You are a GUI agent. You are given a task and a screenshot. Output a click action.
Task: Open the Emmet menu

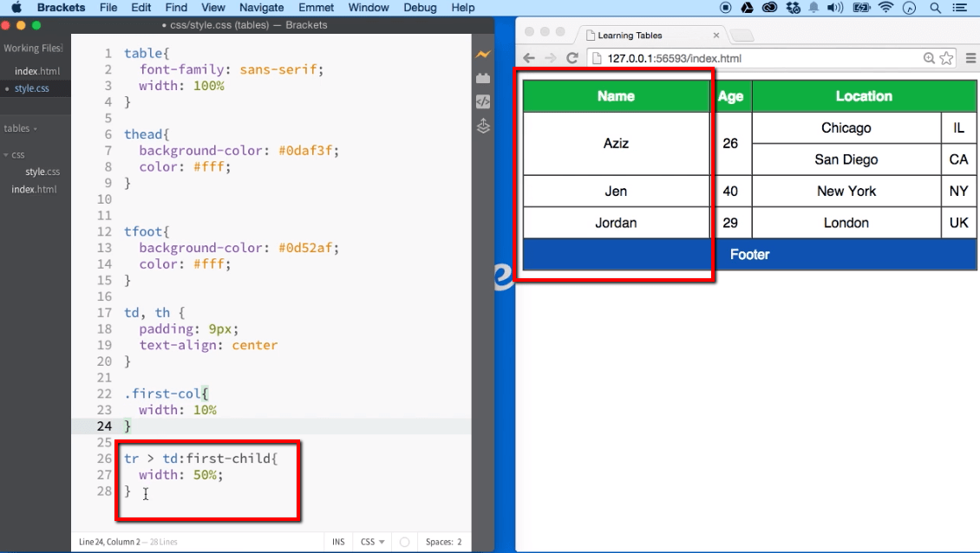coord(316,8)
